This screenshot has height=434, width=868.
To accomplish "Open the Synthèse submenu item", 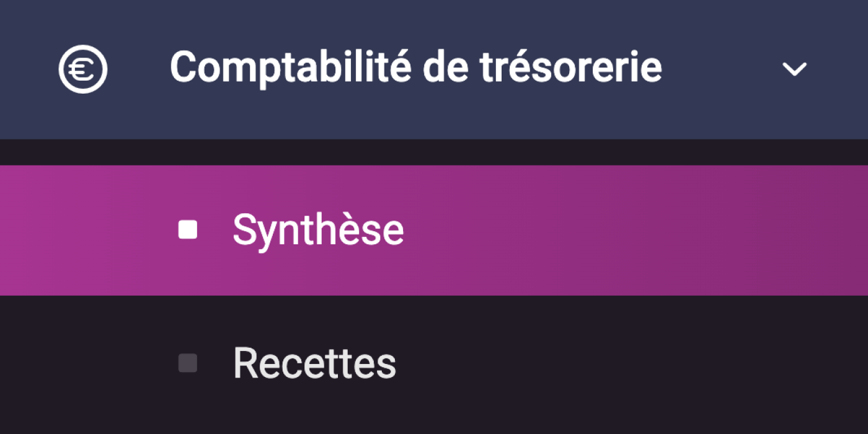I will [x=434, y=230].
